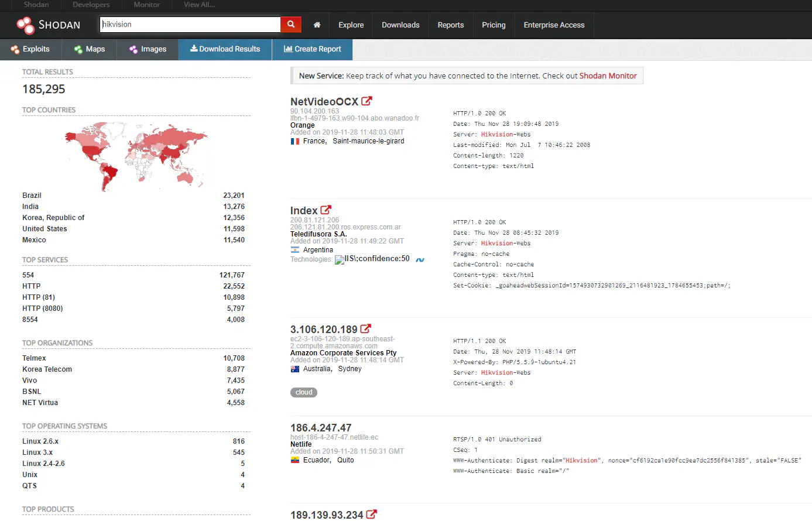Click the Download Results button

click(x=225, y=49)
